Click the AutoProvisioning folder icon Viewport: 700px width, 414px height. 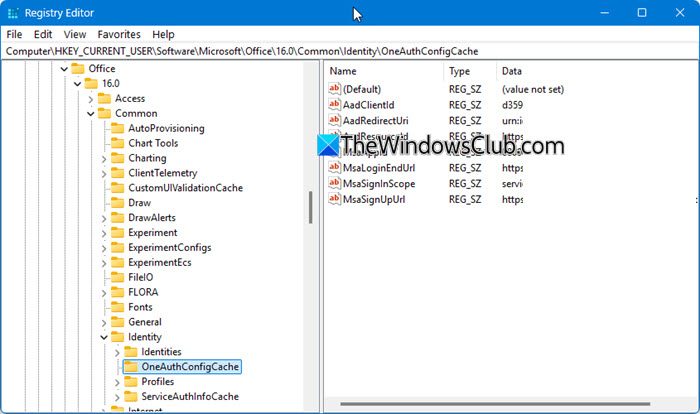tap(117, 128)
